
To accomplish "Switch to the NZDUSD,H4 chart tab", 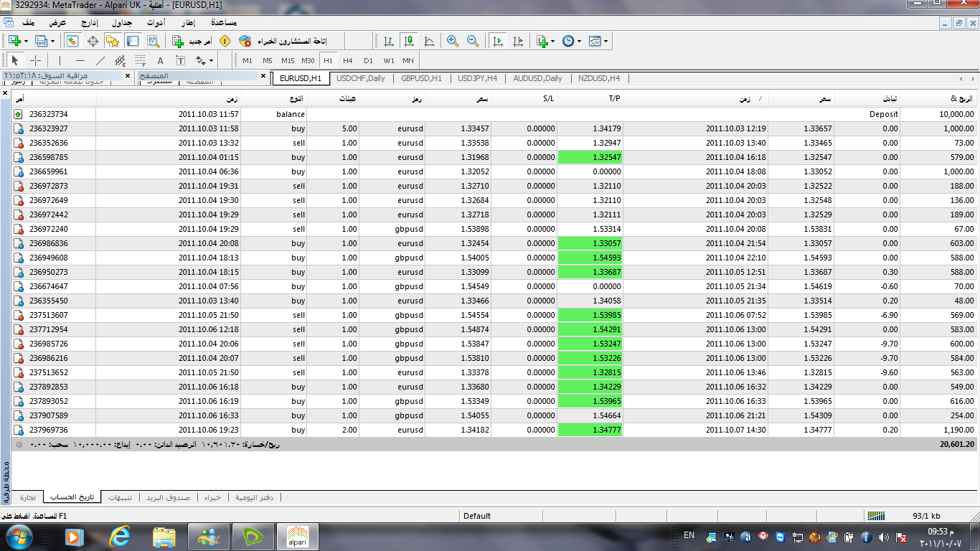I will (x=599, y=78).
